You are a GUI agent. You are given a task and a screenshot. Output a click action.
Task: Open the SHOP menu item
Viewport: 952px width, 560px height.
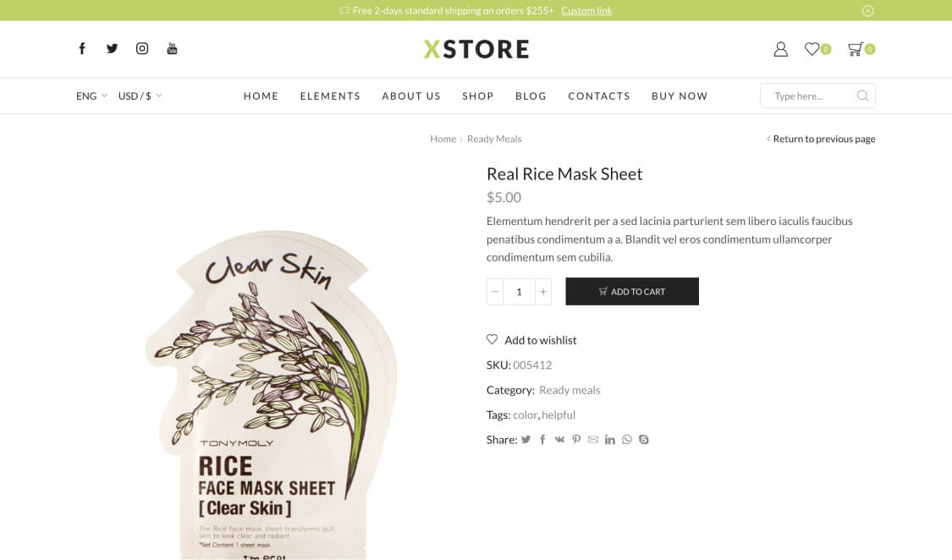tap(478, 96)
